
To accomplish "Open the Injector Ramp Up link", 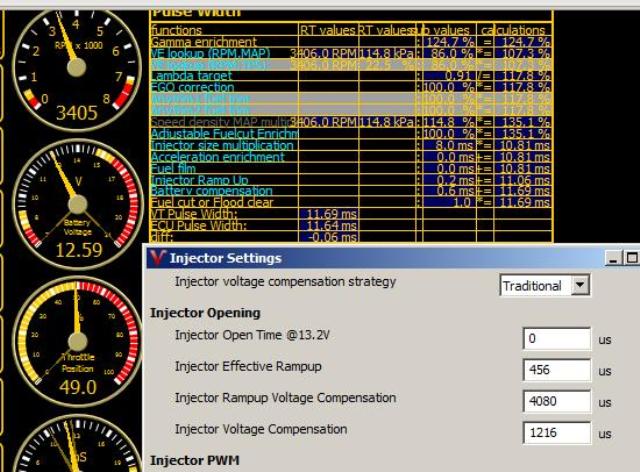I will [200, 180].
